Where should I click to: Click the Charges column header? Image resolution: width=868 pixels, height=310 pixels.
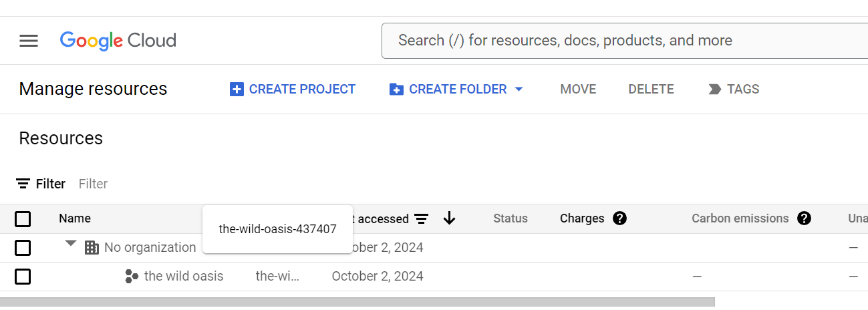click(582, 218)
